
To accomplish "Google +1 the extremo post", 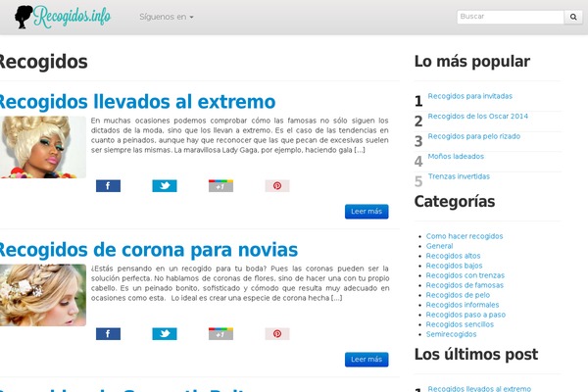I will (x=220, y=185).
